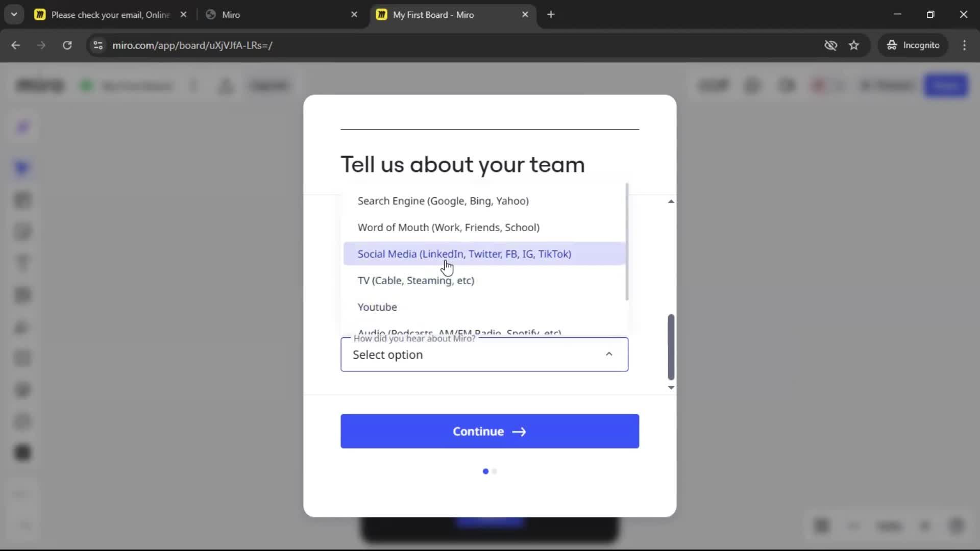Close the 'My First Board - Miro' tab

(x=525, y=15)
